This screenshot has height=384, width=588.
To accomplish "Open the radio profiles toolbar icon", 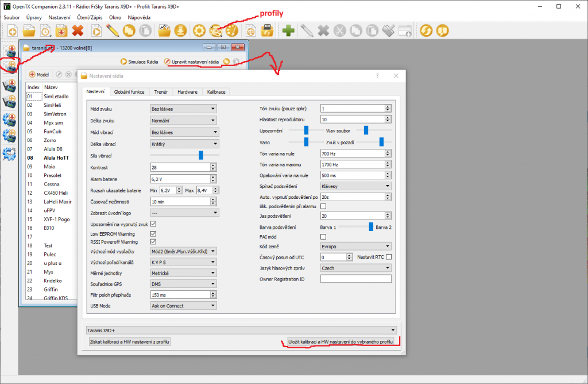I will click(x=216, y=30).
